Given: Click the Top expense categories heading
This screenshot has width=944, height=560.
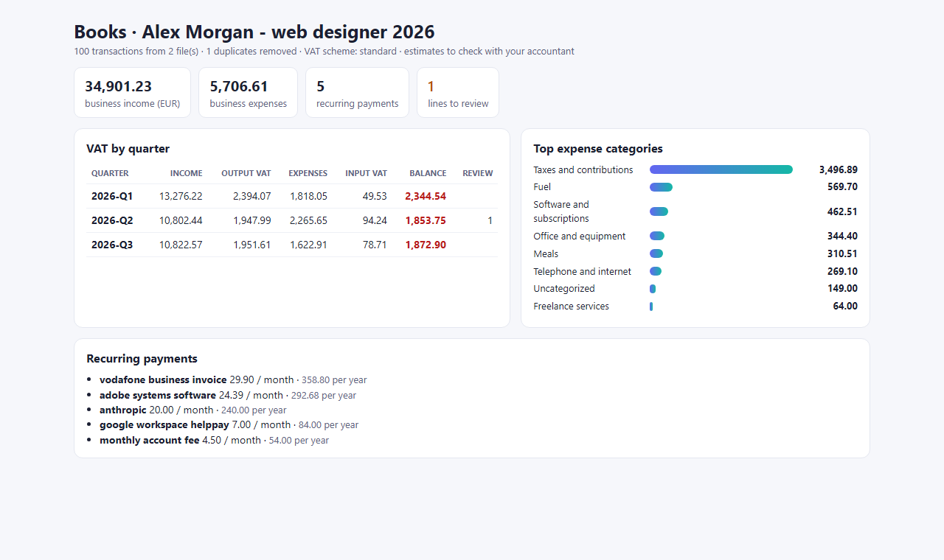Looking at the screenshot, I should [598, 149].
